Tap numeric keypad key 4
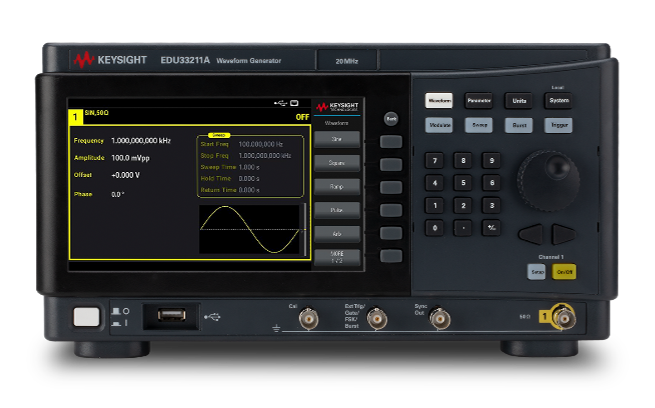Screen dimensions: 655x408 (434, 183)
